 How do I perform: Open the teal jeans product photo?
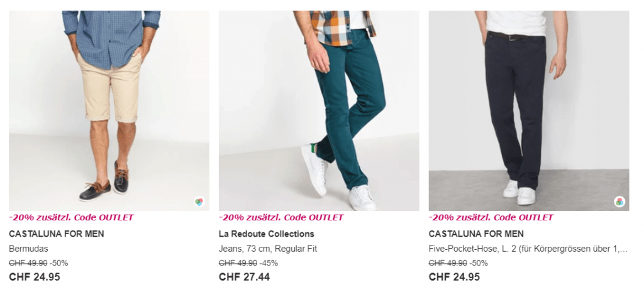tap(319, 110)
